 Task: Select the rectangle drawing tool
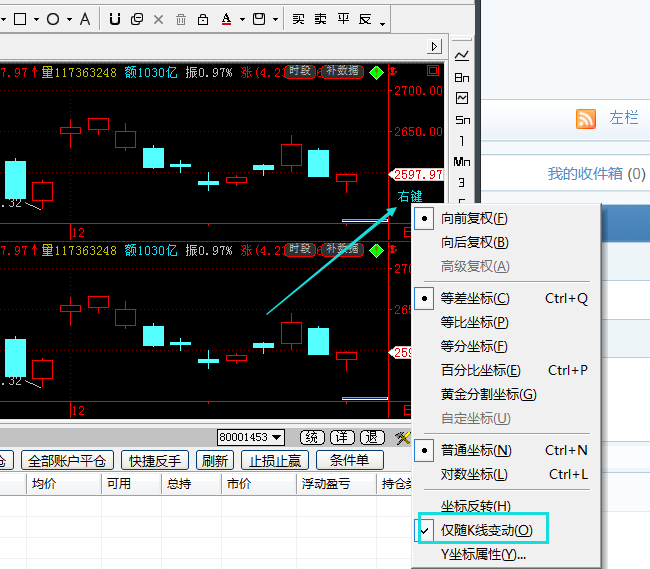click(20, 19)
